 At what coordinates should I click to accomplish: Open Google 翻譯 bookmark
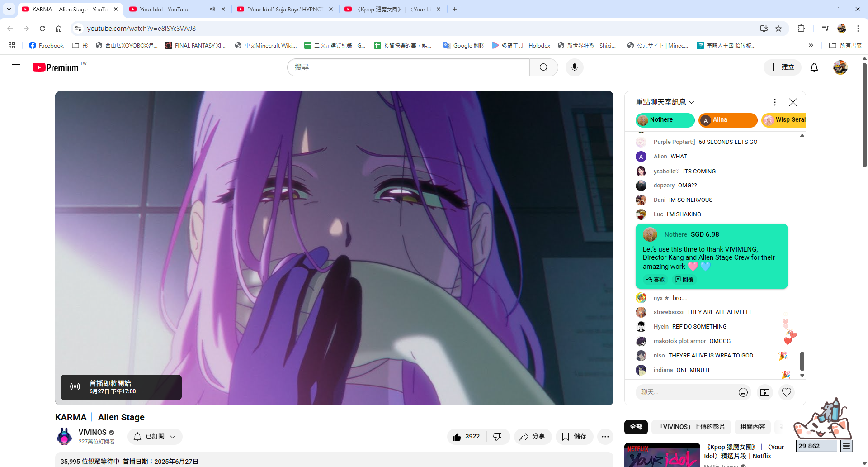(464, 45)
